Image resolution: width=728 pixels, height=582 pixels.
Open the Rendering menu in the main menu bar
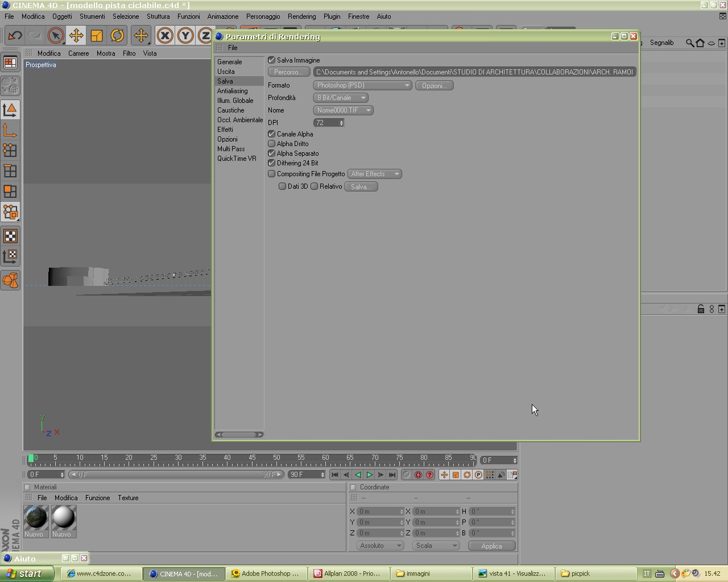301,16
